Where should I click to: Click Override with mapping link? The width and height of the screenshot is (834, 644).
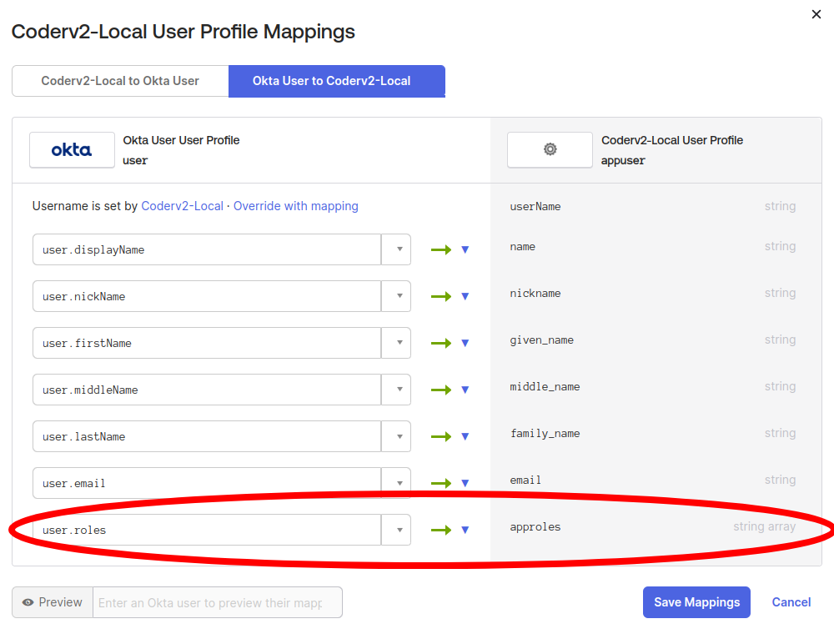pos(296,206)
